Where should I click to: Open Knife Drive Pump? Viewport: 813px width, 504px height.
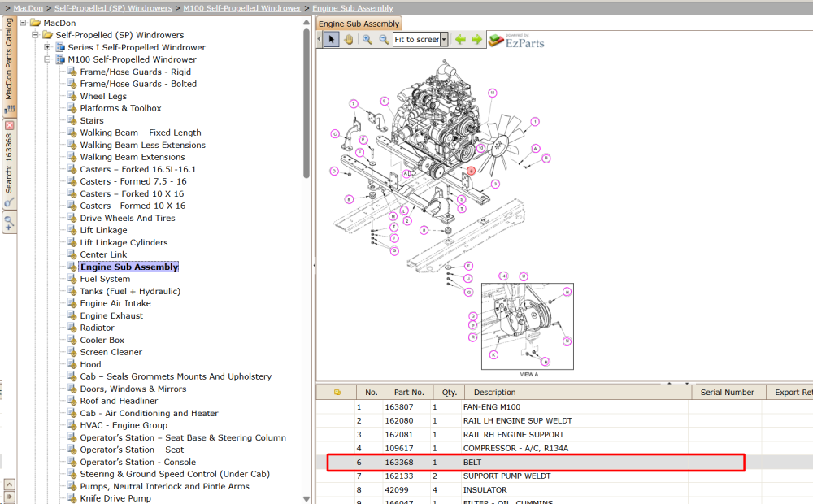point(115,498)
